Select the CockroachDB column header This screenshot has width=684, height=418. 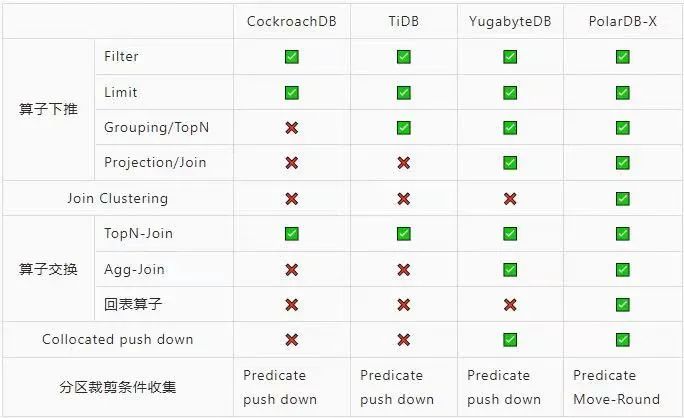[291, 21]
